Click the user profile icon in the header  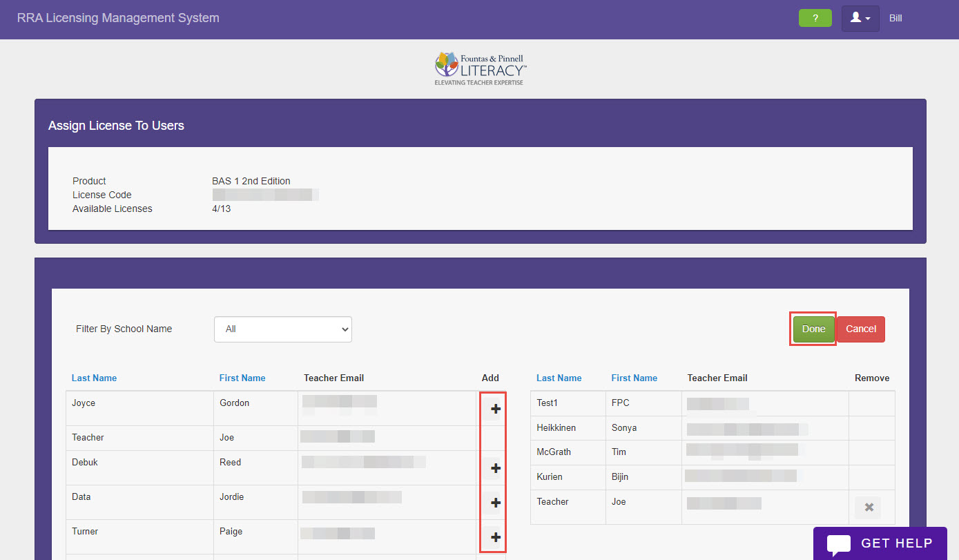pos(856,18)
